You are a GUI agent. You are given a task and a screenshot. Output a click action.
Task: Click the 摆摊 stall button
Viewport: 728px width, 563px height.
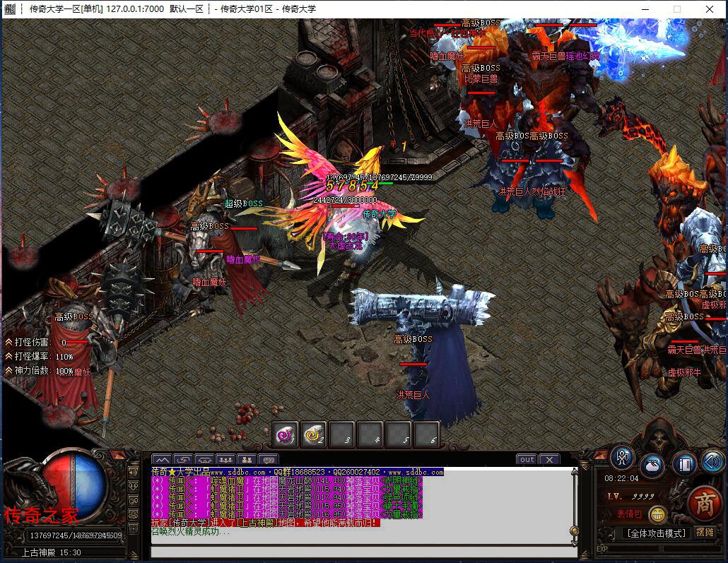pyautogui.click(x=705, y=533)
